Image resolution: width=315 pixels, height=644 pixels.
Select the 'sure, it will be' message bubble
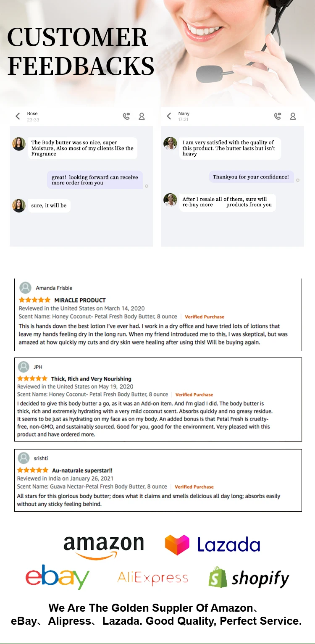point(49,205)
